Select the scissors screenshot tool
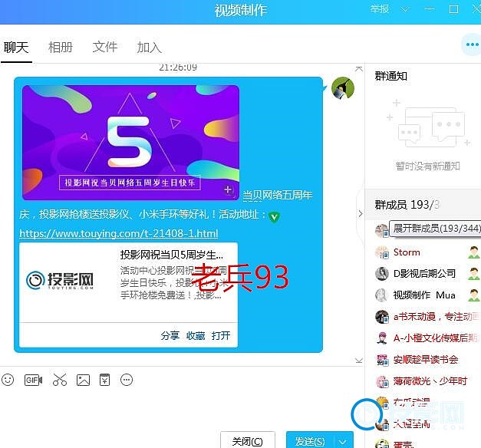Screen dimensions: 481x448 point(59,380)
